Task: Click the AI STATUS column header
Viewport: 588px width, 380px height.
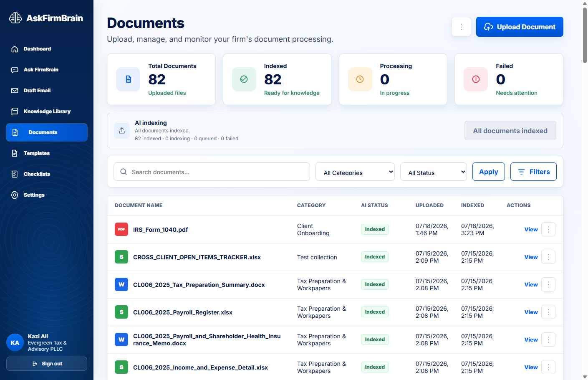Action: (374, 205)
